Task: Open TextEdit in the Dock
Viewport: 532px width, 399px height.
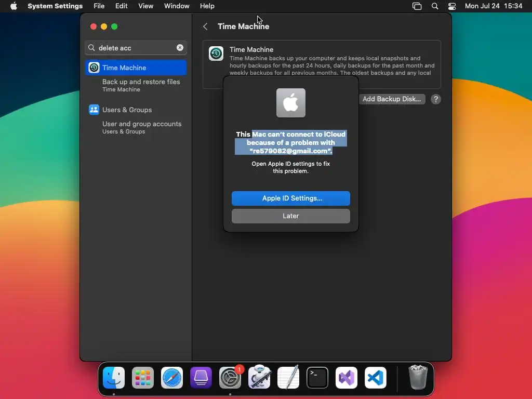Action: pyautogui.click(x=288, y=378)
